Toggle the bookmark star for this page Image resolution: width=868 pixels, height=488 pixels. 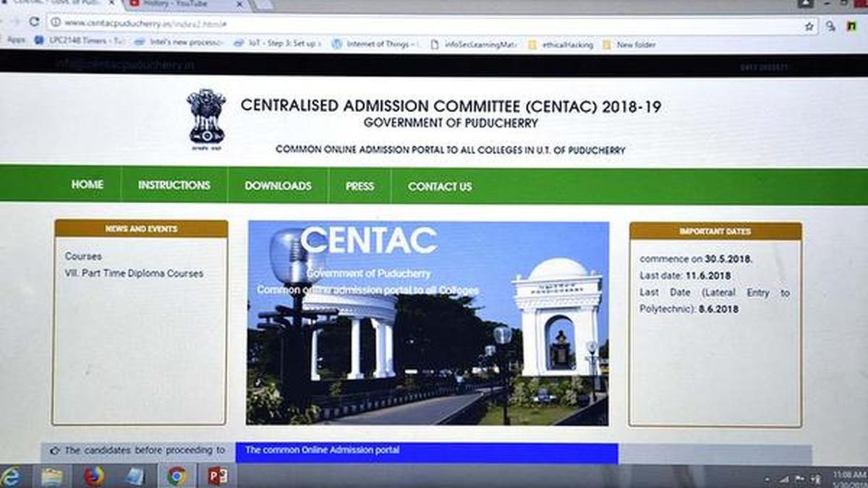pos(809,27)
